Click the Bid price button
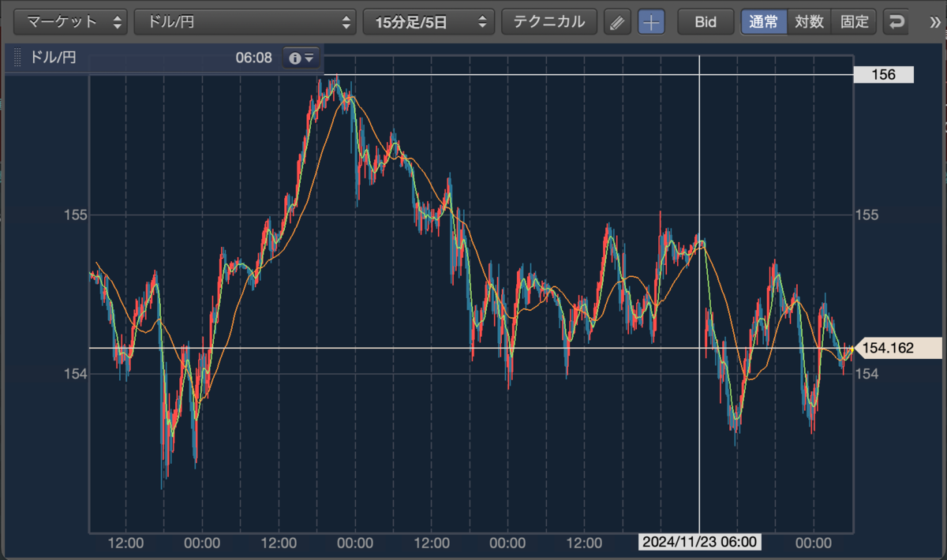 [706, 22]
